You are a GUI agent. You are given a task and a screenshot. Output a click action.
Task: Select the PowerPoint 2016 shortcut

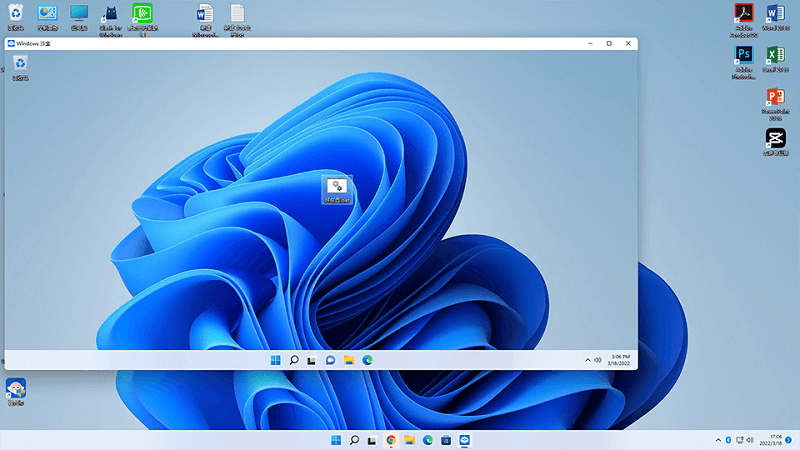click(x=776, y=104)
